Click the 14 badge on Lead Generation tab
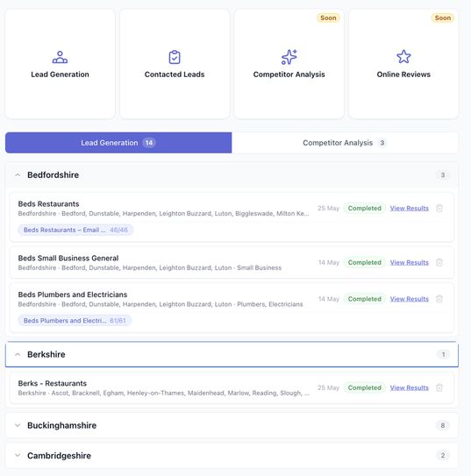This screenshot has height=476, width=471. coord(149,143)
